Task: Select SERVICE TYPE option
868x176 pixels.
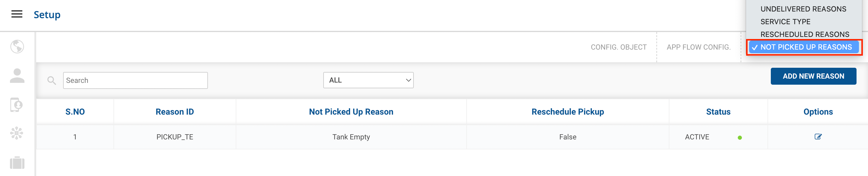Action: coord(785,21)
